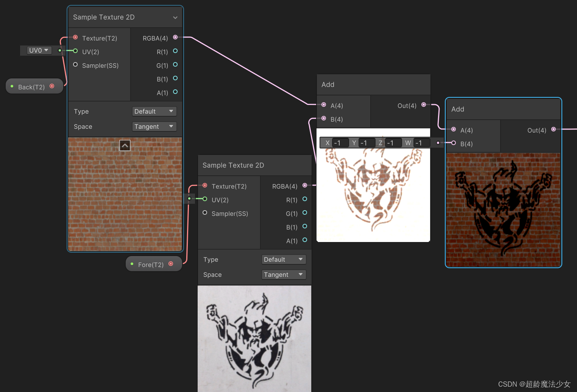This screenshot has height=392, width=577.
Task: Click Sampler(SS) input port on first Sample Texture 2D
Action: click(75, 64)
